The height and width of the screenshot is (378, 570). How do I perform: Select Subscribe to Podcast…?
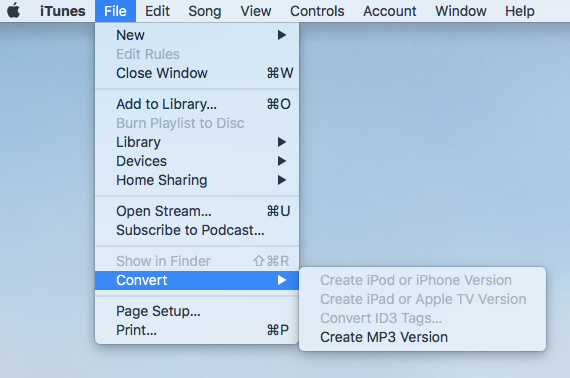tap(197, 230)
